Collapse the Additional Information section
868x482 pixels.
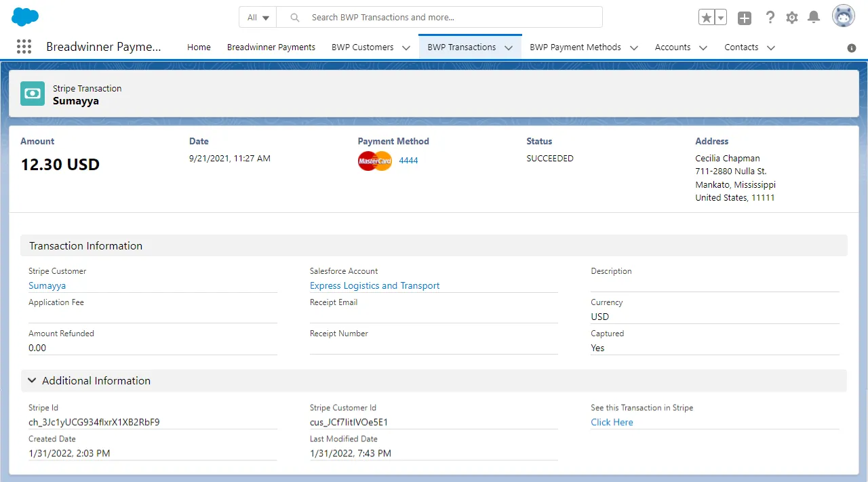(x=31, y=381)
